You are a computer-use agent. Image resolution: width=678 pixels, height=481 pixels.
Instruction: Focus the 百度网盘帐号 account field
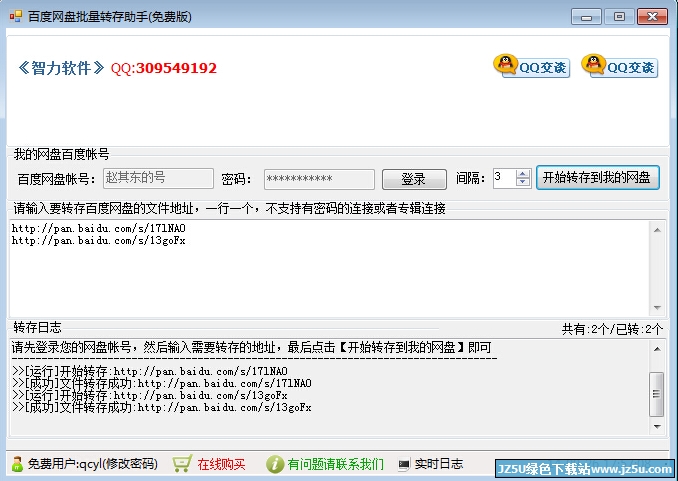[x=158, y=179]
